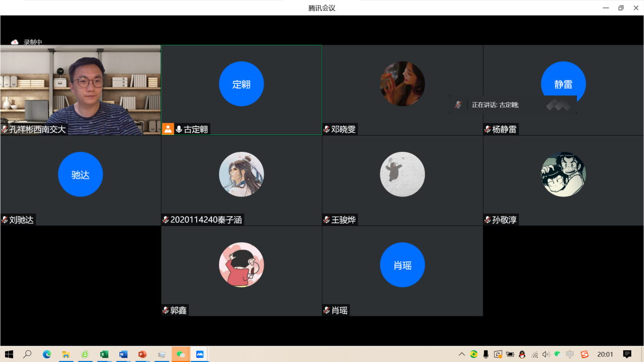The width and height of the screenshot is (644, 362).
Task: Click the muted mic icon in speaking banner
Action: 458,105
